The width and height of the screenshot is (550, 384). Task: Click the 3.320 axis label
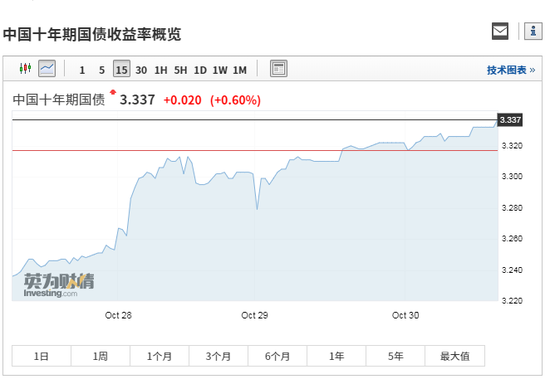pos(512,146)
